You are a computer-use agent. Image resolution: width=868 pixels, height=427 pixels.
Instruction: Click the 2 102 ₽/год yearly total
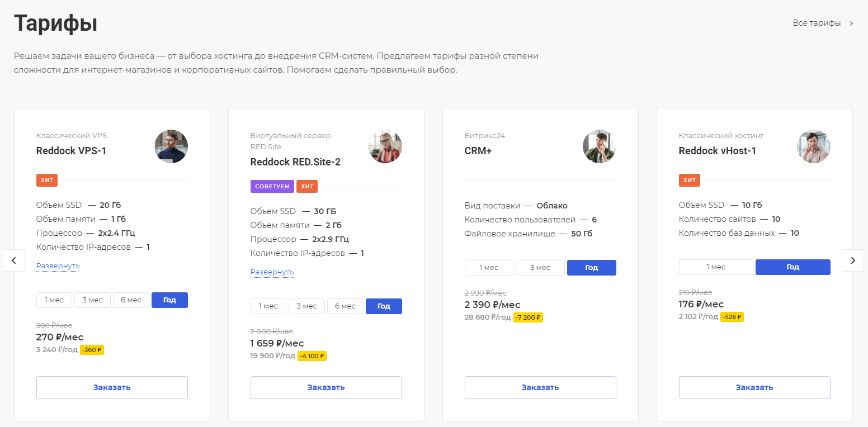(x=698, y=317)
